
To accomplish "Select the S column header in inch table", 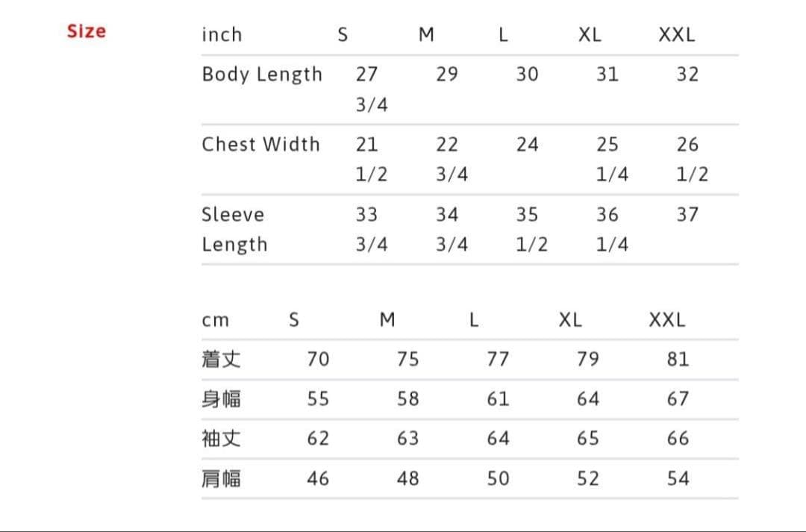I will click(343, 35).
